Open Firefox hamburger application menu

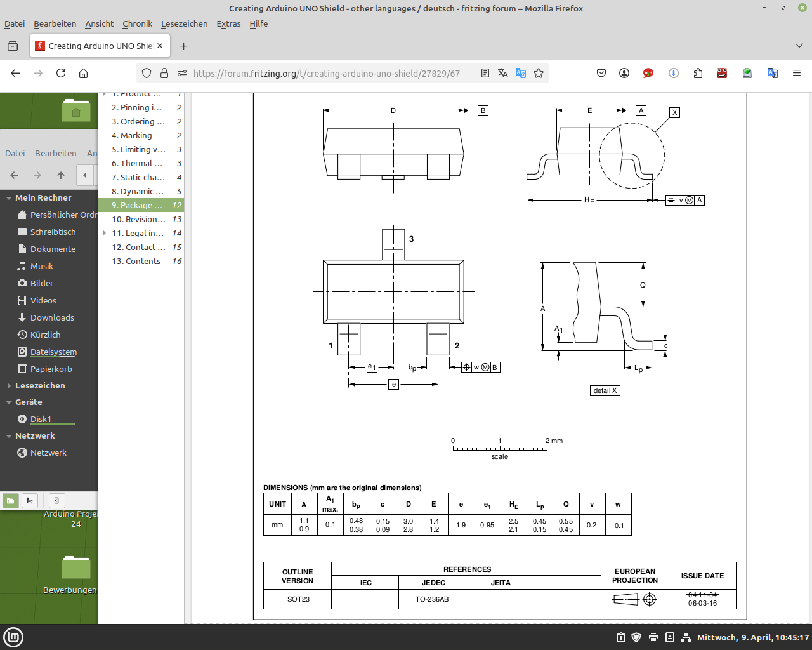[x=797, y=73]
